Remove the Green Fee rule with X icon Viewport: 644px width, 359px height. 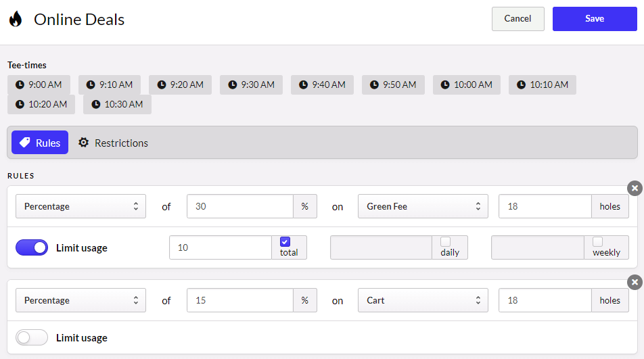[634, 188]
